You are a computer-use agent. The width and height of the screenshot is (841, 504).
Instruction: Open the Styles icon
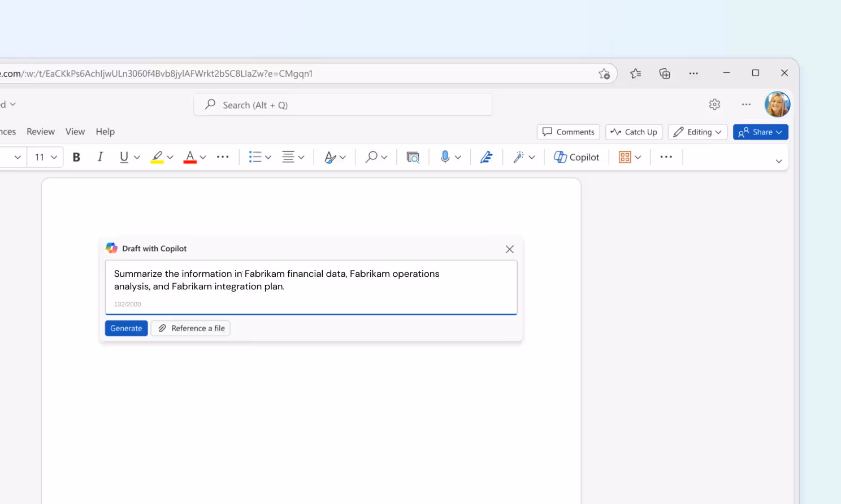click(330, 157)
